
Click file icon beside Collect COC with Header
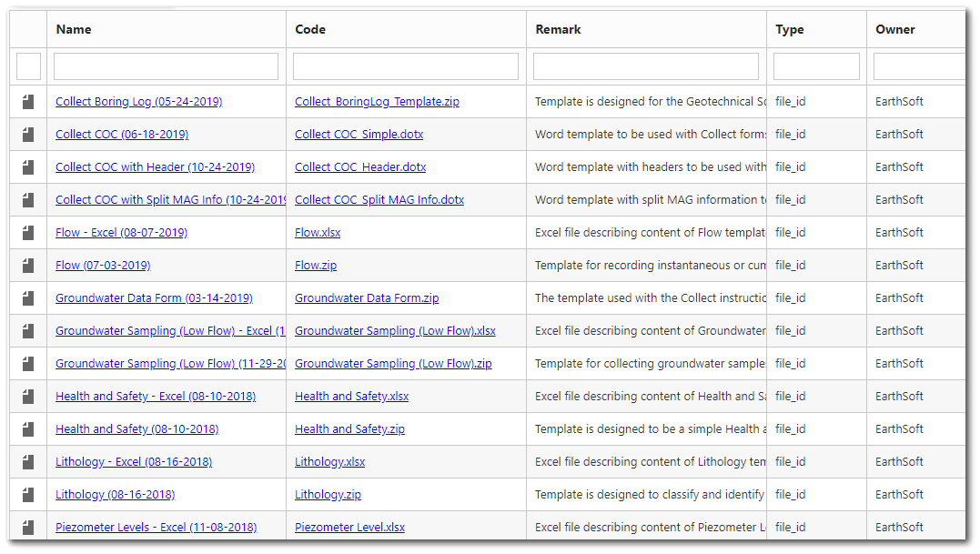point(28,167)
